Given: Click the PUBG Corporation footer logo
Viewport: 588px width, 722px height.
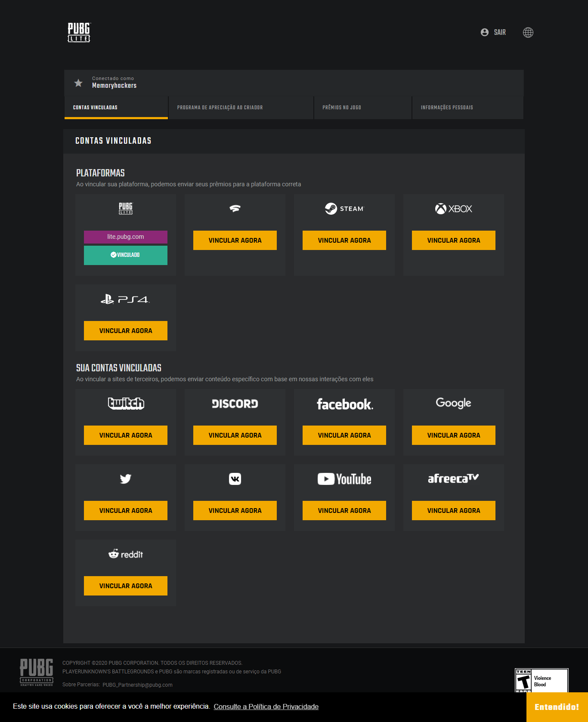Looking at the screenshot, I should click(37, 672).
